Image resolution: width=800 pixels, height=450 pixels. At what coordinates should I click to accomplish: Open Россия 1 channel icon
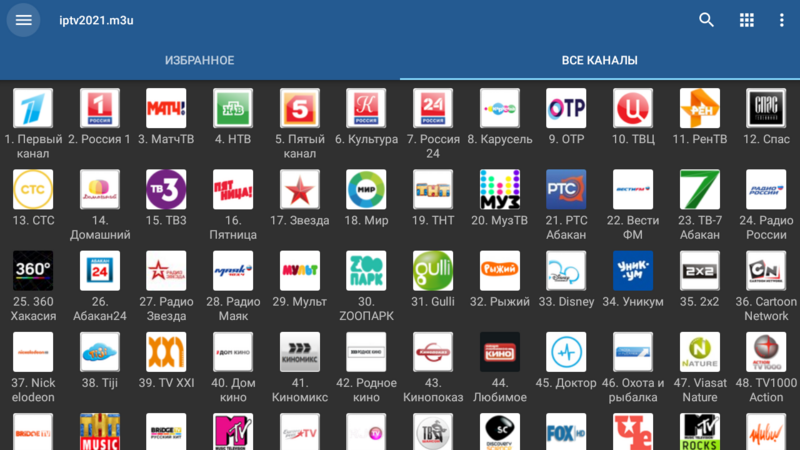click(x=99, y=108)
